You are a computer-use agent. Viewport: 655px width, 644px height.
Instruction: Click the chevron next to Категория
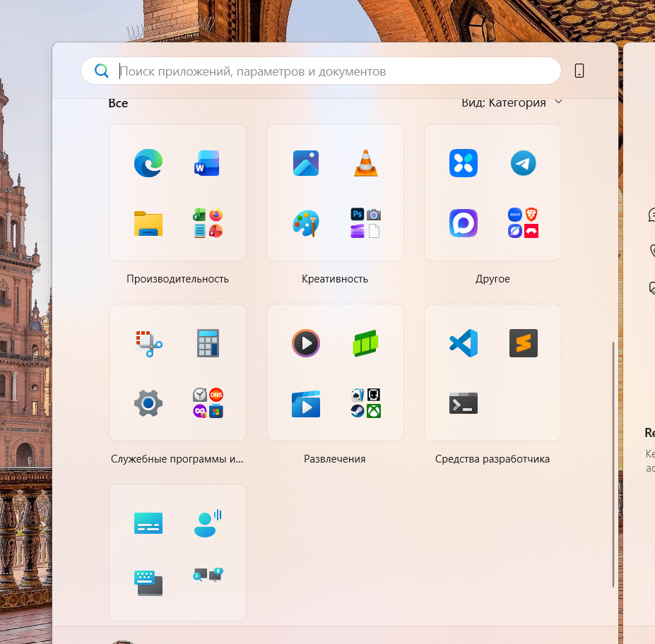[558, 102]
